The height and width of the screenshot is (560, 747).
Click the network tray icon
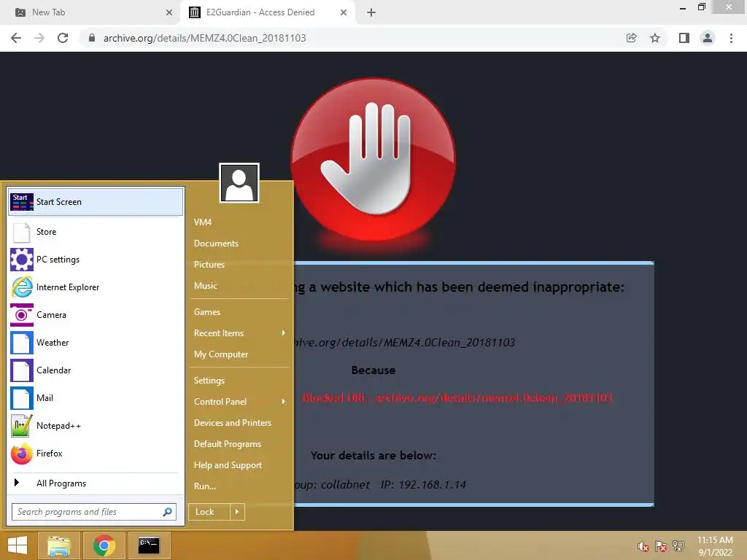[x=678, y=546]
